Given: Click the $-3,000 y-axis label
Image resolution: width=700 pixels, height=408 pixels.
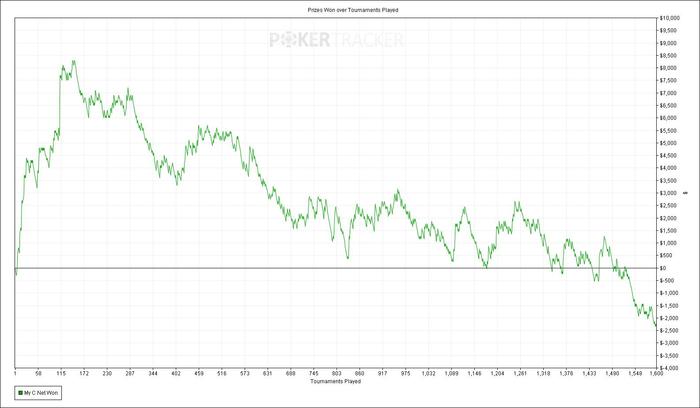Looking at the screenshot, I should pos(670,343).
